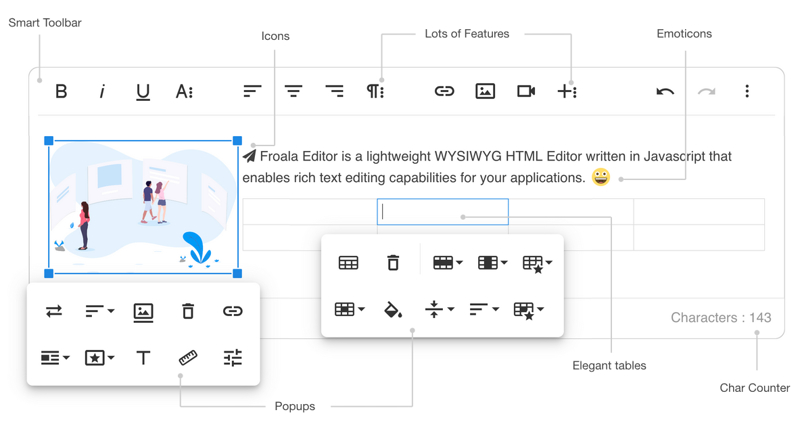Open more rich insert options
The width and height of the screenshot is (800, 423).
567,91
